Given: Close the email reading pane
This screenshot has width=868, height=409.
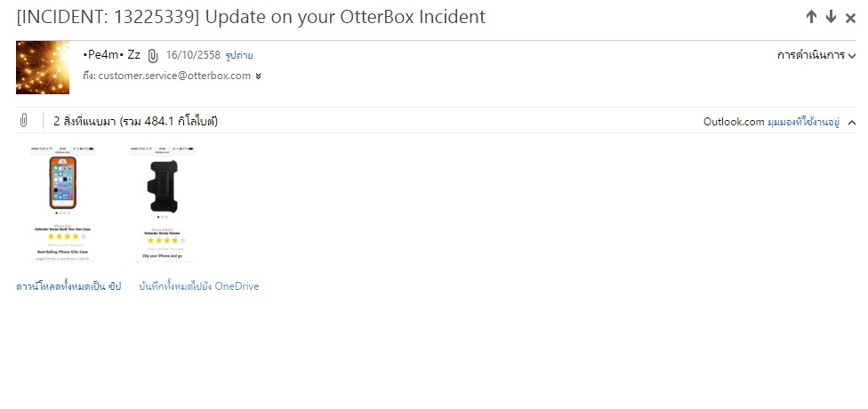Looking at the screenshot, I should (x=850, y=19).
